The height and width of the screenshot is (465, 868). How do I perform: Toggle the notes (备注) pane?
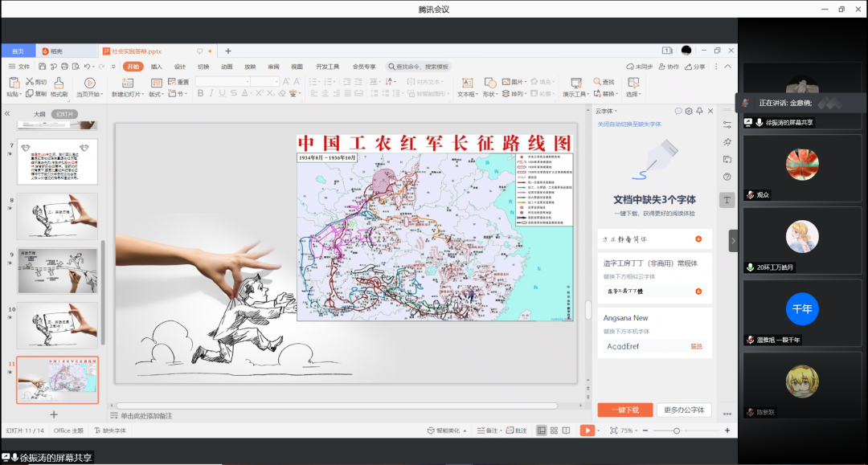click(x=488, y=430)
